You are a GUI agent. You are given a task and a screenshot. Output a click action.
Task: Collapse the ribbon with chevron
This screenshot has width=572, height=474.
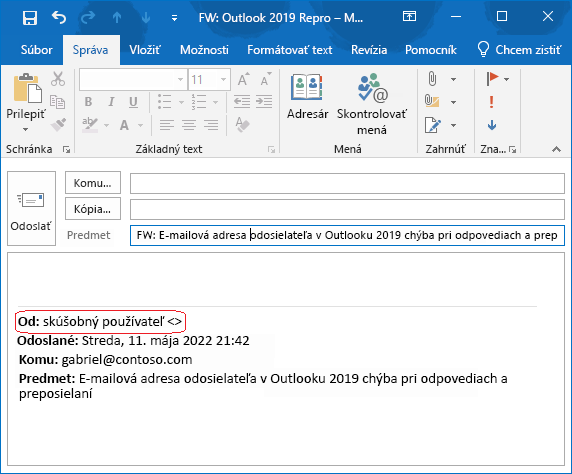(x=556, y=149)
